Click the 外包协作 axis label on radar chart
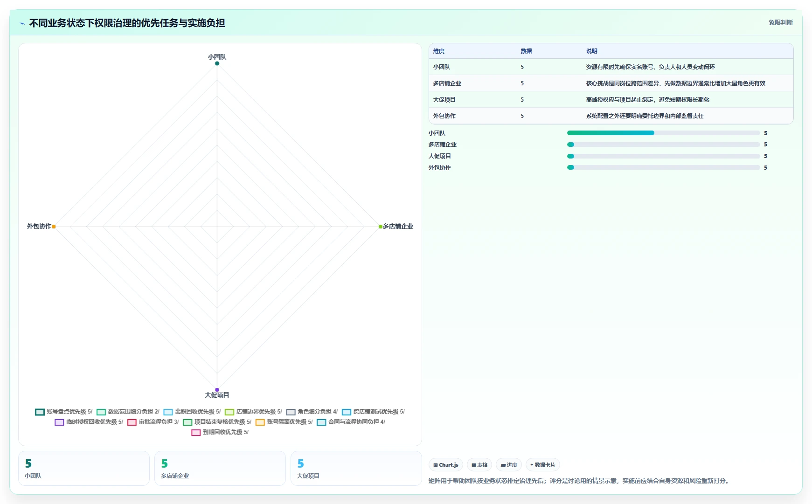 (39, 226)
